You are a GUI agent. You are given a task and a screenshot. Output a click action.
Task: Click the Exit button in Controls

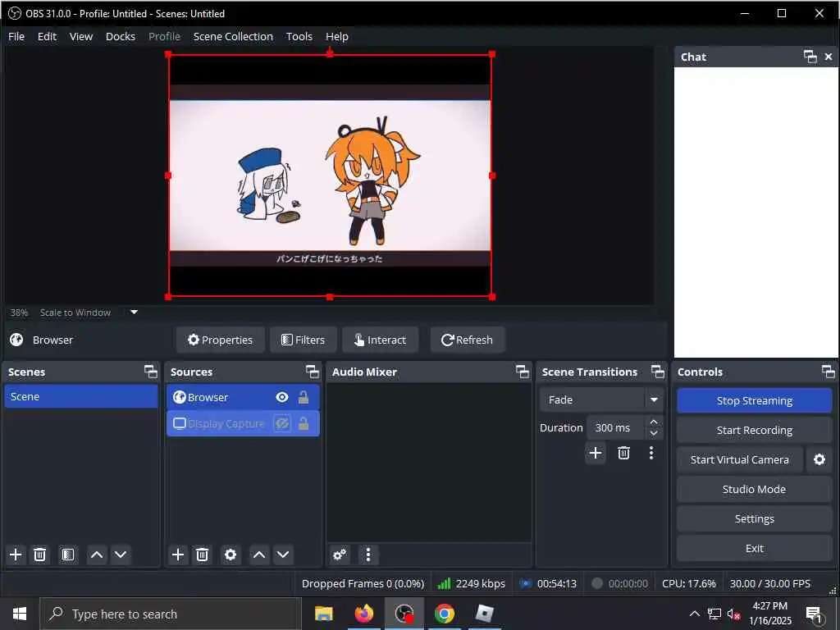pyautogui.click(x=755, y=548)
